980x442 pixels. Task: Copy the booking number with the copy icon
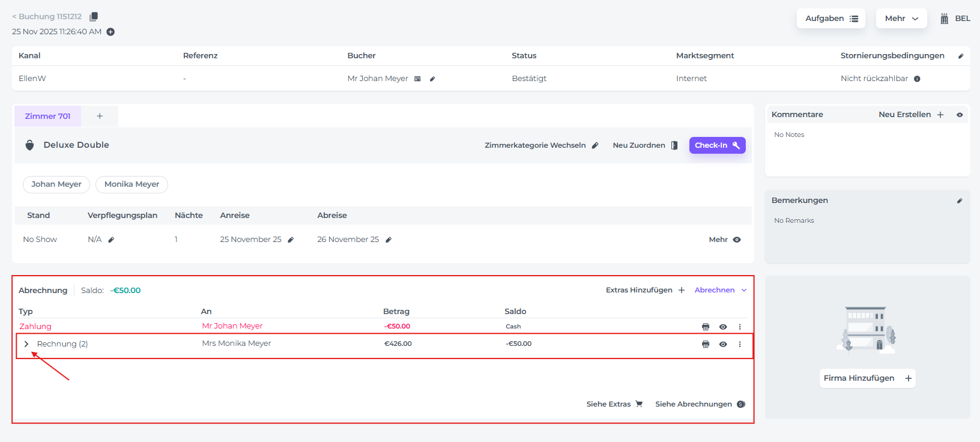[94, 17]
